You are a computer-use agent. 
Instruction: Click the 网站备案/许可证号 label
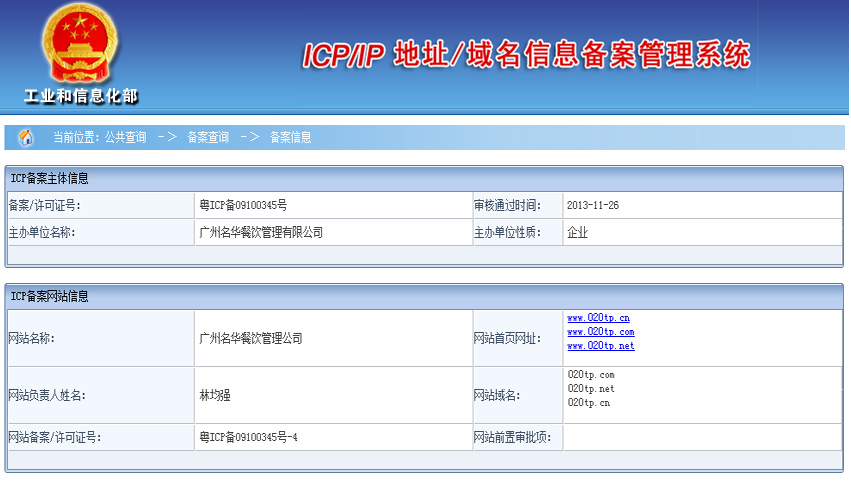click(55, 437)
